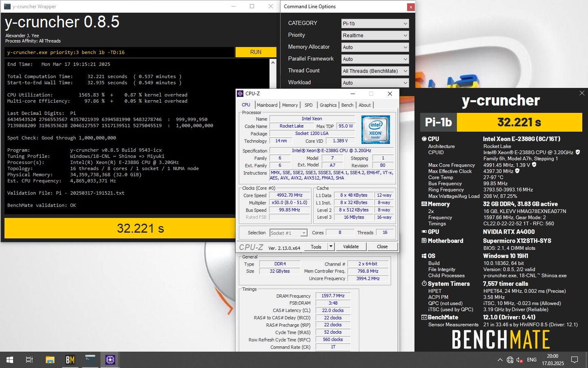Open the Priority dropdown showing Realtime
The image size is (588, 368).
375,36
